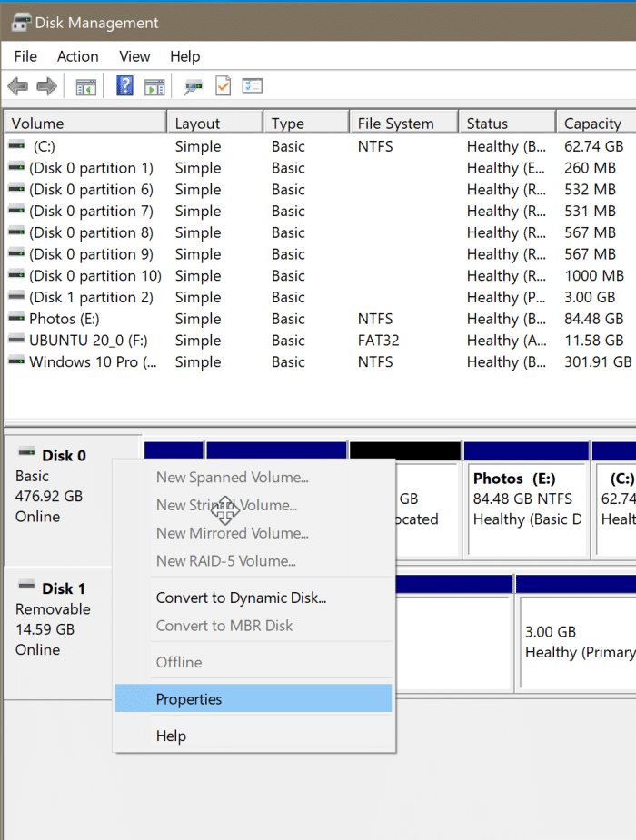The height and width of the screenshot is (840, 636).
Task: Select "(Disk 0 partition 6)" volume row
Action: tap(320, 189)
